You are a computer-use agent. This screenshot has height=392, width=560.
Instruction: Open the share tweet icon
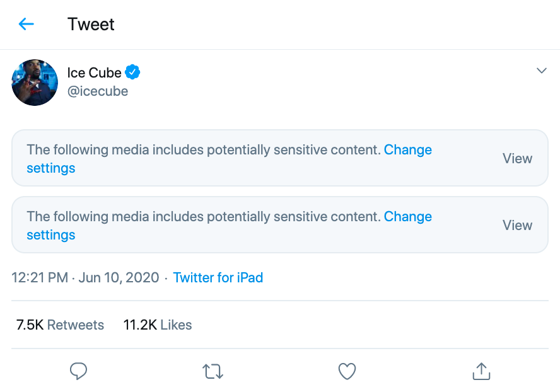click(481, 371)
